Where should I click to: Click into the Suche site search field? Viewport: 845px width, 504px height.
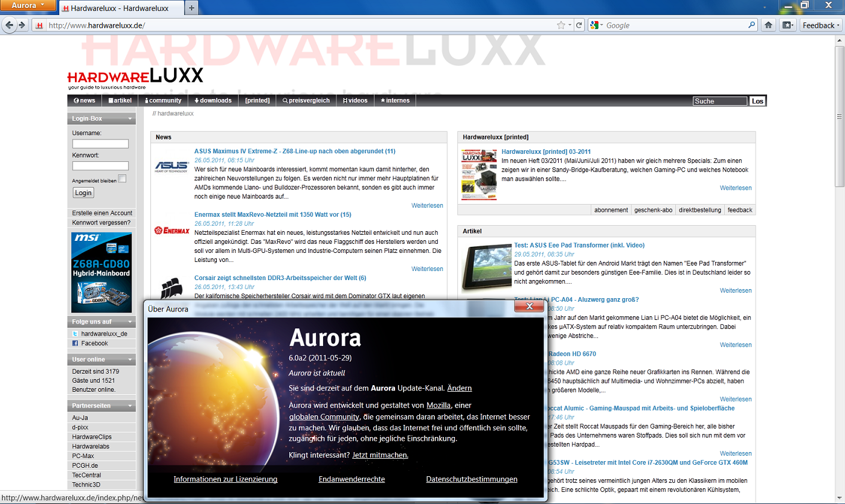click(720, 101)
